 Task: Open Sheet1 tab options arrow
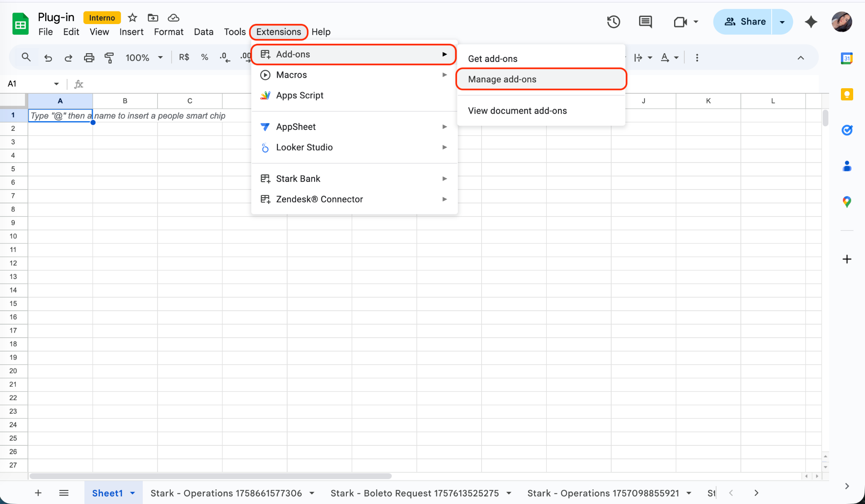[x=133, y=493]
